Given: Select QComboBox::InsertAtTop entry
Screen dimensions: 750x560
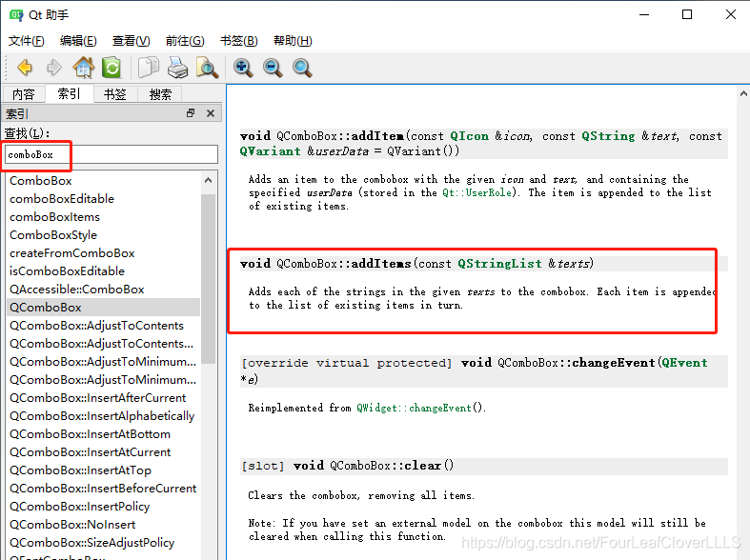Looking at the screenshot, I should coord(104,470).
